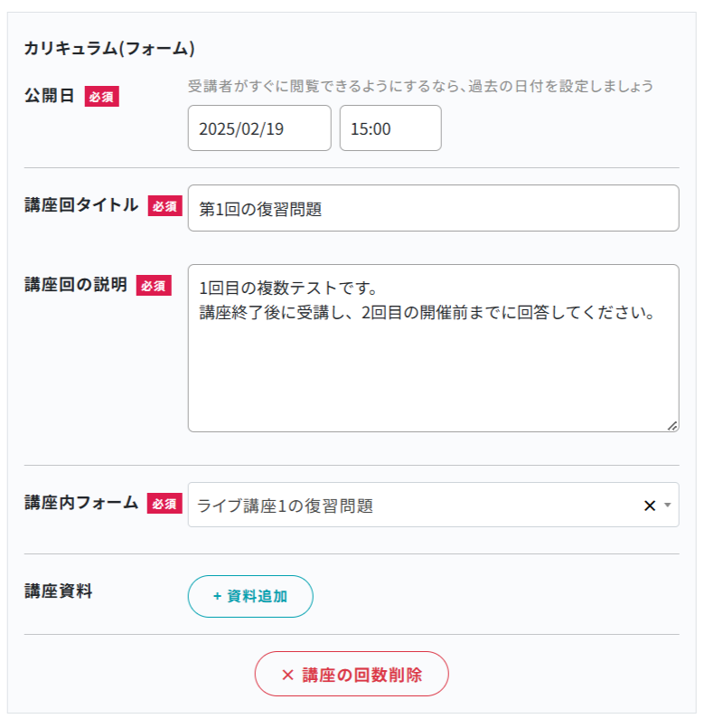Click the resize handle of the description textarea
704x728 pixels.
(x=672, y=425)
